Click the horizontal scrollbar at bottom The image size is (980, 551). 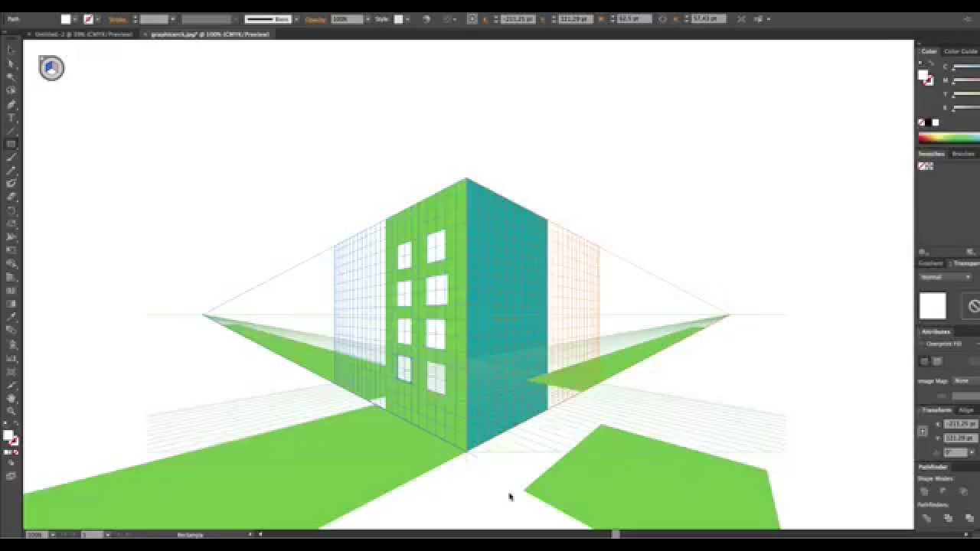pos(615,534)
